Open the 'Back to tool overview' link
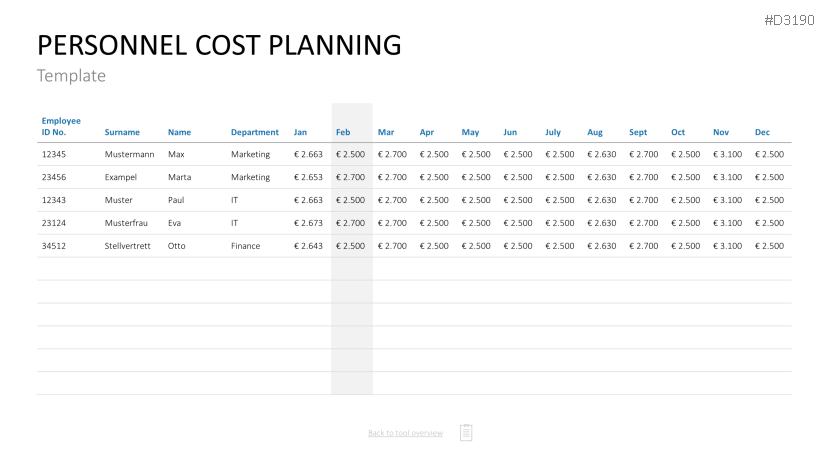The image size is (829, 466). pyautogui.click(x=405, y=433)
